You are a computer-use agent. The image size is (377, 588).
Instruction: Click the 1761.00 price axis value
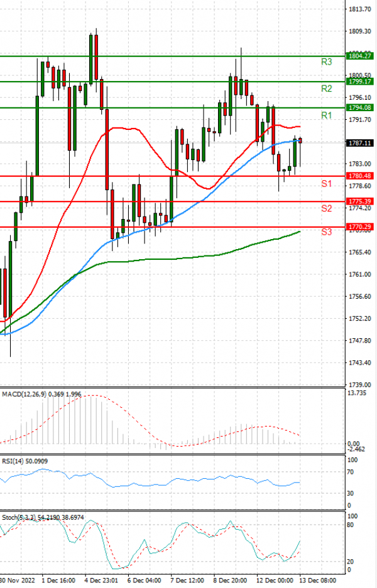(360, 274)
